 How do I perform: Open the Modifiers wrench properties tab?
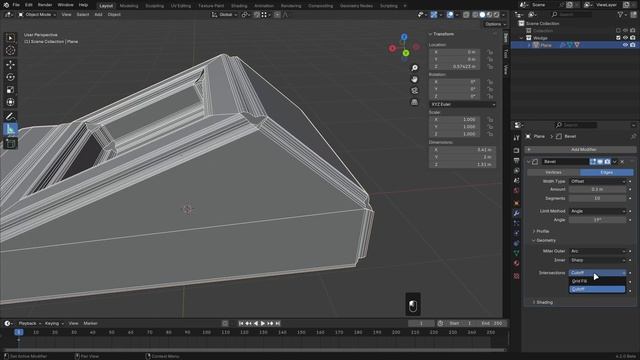point(516,213)
